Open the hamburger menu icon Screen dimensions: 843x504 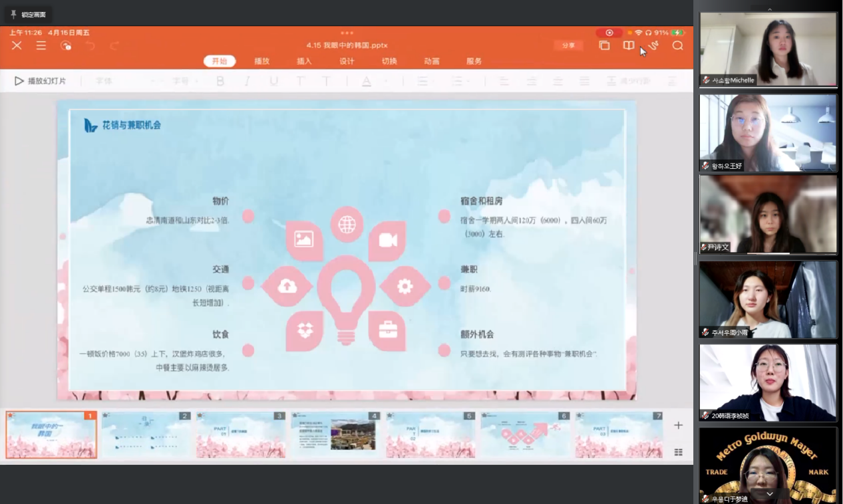[x=41, y=45]
